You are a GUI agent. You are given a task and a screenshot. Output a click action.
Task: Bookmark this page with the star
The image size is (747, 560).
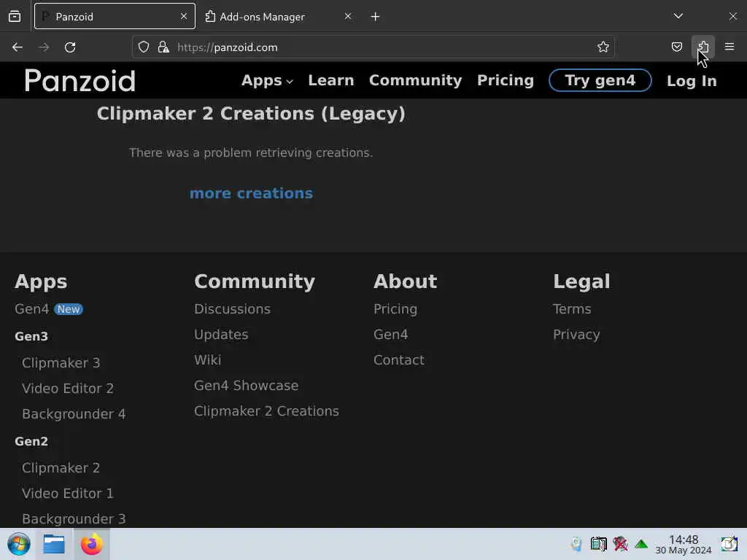[x=603, y=47]
